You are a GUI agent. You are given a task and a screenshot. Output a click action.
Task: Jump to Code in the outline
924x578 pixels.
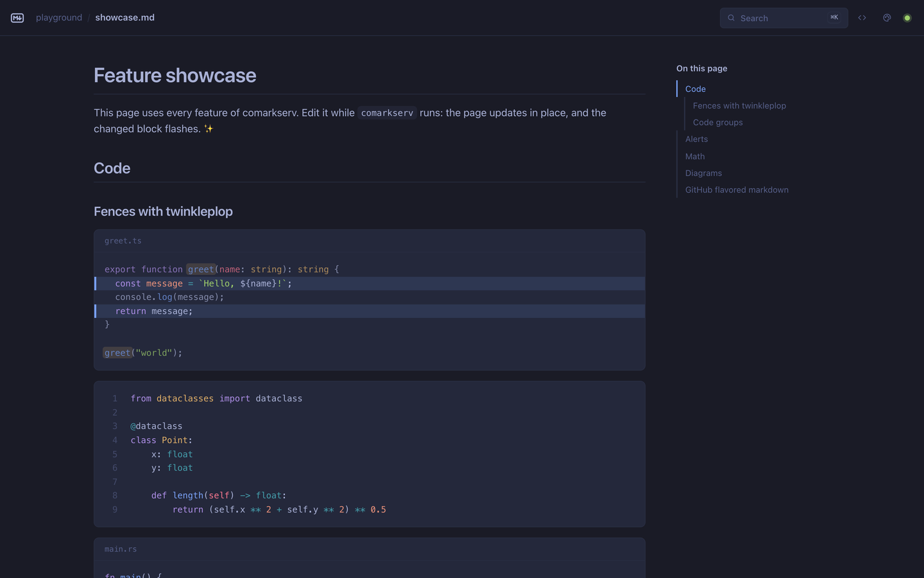tap(696, 89)
